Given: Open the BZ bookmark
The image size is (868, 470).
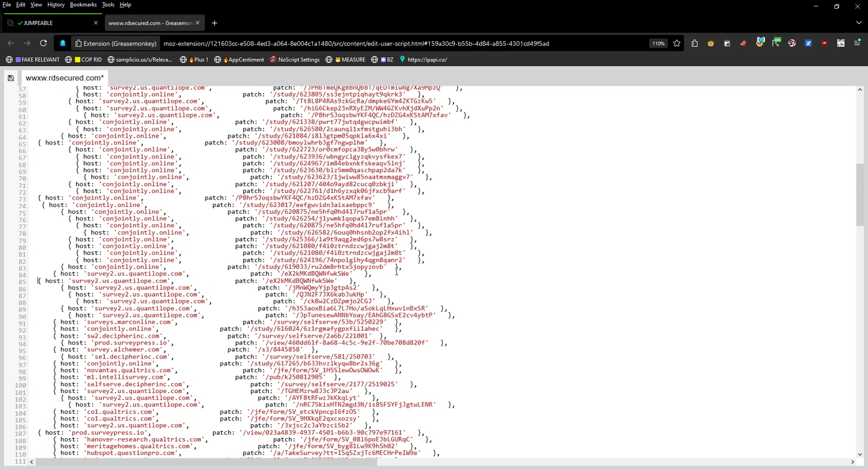Looking at the screenshot, I should point(382,60).
